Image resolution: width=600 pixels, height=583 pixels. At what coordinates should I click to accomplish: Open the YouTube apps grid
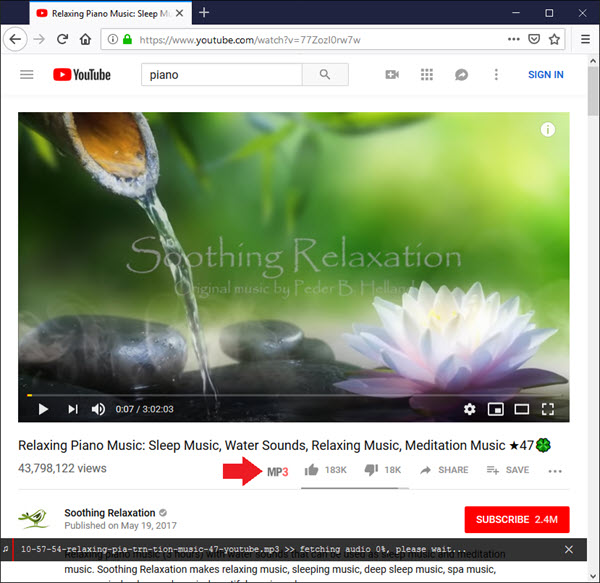427,75
